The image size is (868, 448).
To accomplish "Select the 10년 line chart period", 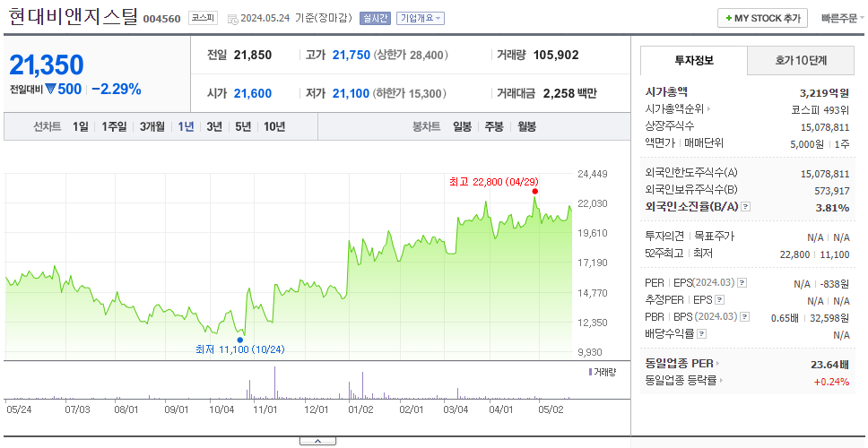I will [x=274, y=126].
